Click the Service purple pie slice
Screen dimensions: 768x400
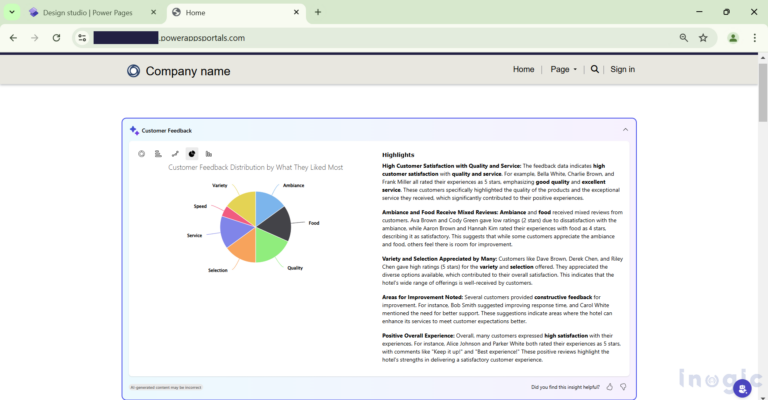pos(233,231)
